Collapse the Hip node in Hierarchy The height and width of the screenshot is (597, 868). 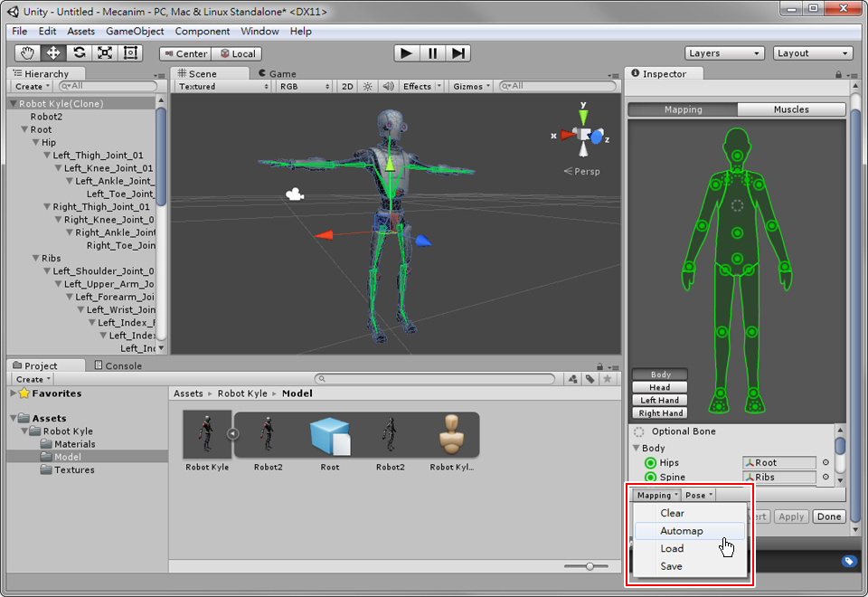coord(35,142)
